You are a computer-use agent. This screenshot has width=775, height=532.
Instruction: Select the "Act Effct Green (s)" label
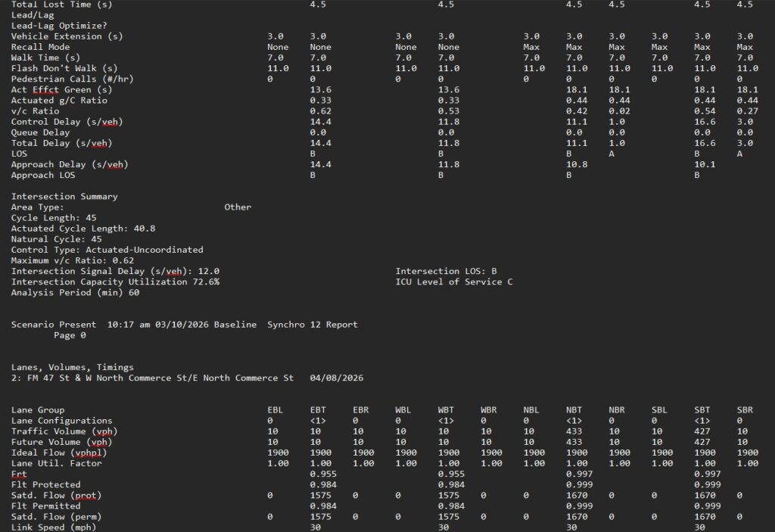tap(62, 89)
